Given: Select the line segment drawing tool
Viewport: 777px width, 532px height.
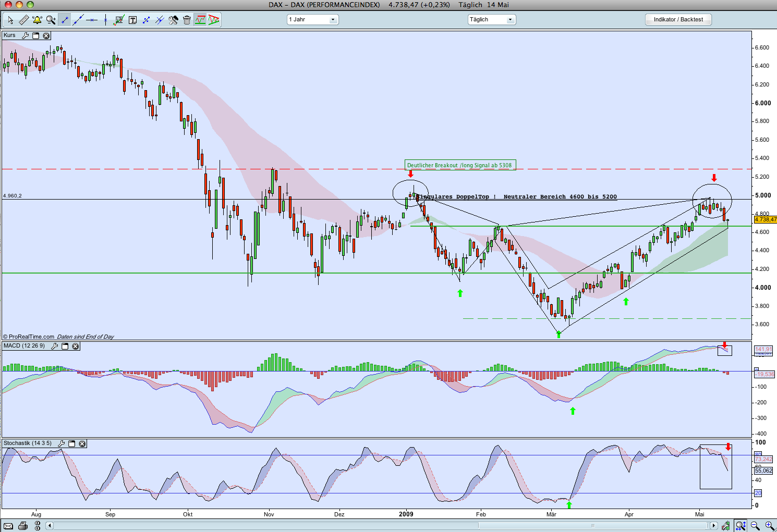Looking at the screenshot, I should coord(65,20).
